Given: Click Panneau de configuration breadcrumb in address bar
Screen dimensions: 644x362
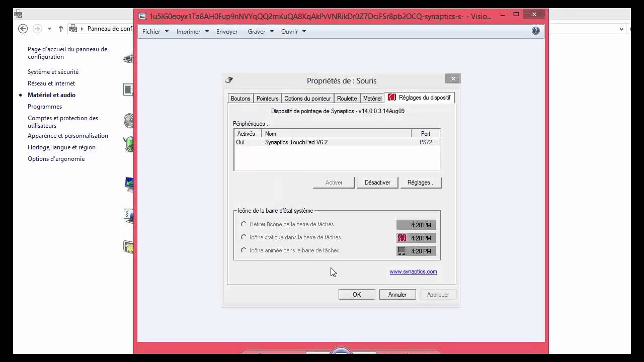Looking at the screenshot, I should coord(110,29).
